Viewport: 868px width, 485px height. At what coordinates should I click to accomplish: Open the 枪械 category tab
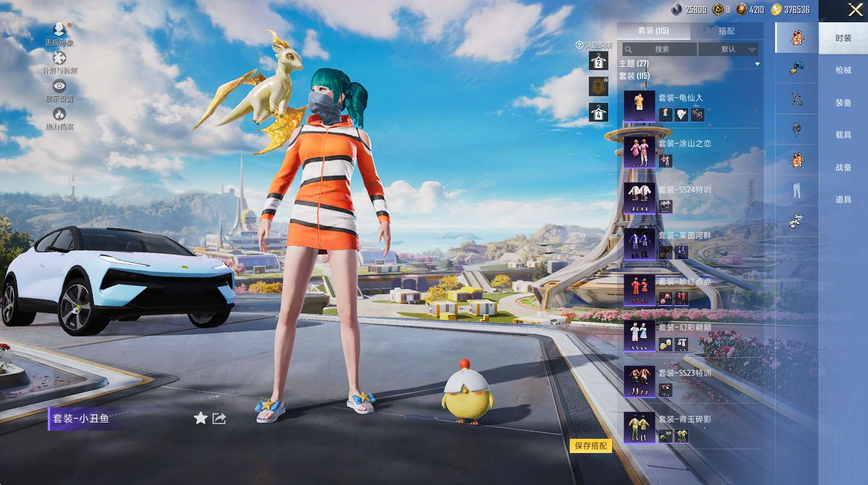coord(843,70)
